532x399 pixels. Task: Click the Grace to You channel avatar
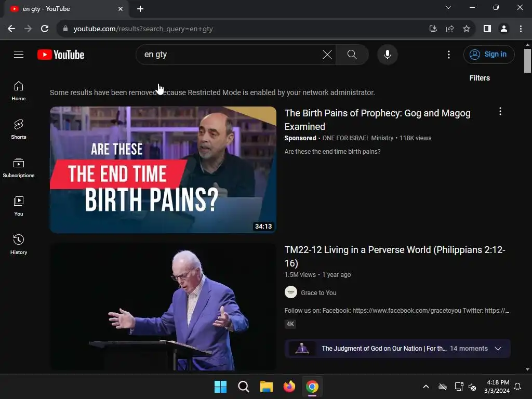pyautogui.click(x=291, y=292)
